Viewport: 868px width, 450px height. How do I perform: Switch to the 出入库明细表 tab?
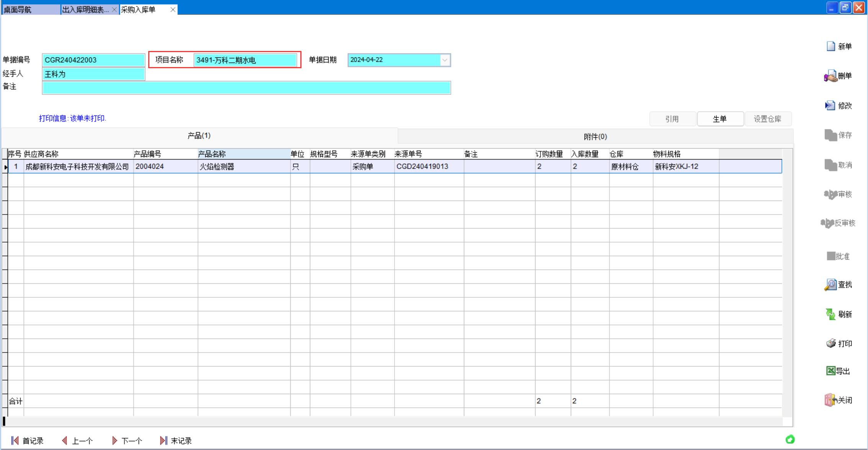pos(85,10)
